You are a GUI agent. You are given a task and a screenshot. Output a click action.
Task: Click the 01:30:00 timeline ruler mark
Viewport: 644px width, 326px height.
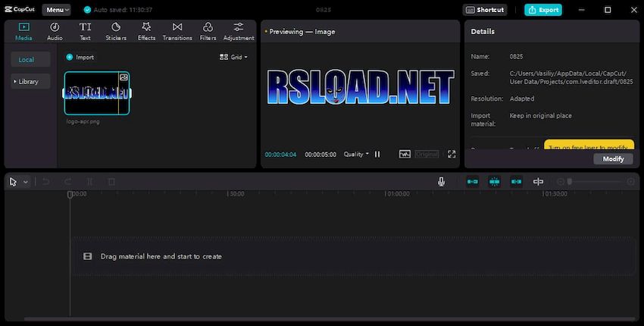(x=555, y=193)
